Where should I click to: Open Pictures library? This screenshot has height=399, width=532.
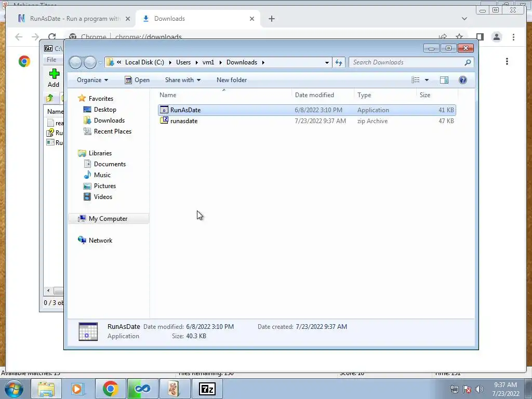point(105,186)
